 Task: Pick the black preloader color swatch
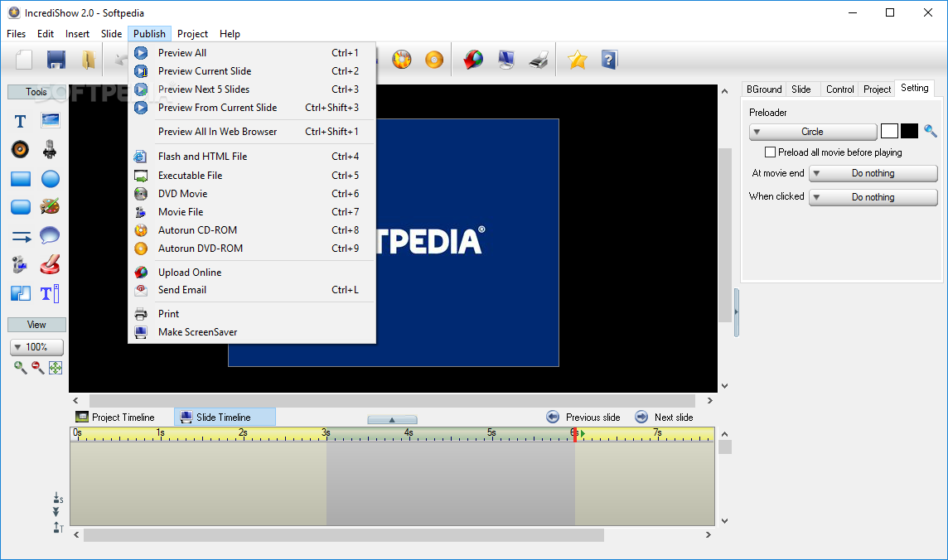pos(909,131)
